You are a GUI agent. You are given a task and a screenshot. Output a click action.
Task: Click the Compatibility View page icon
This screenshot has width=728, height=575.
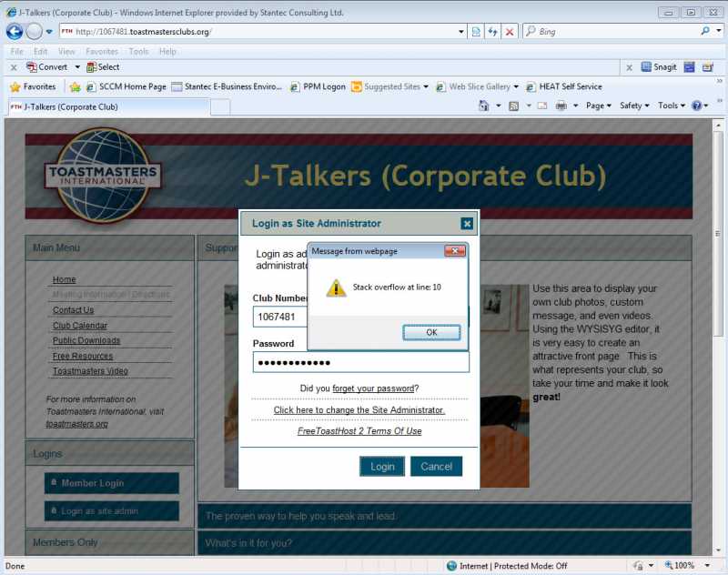coord(476,32)
